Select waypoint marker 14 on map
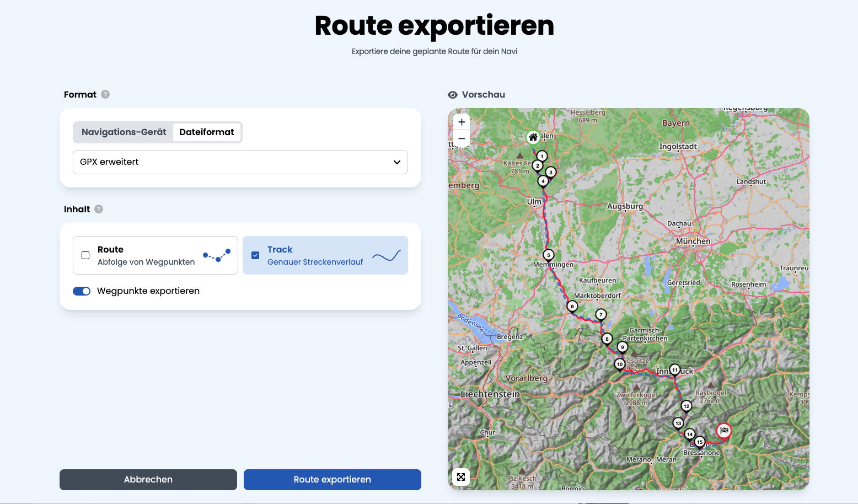The width and height of the screenshot is (858, 504). (690, 435)
